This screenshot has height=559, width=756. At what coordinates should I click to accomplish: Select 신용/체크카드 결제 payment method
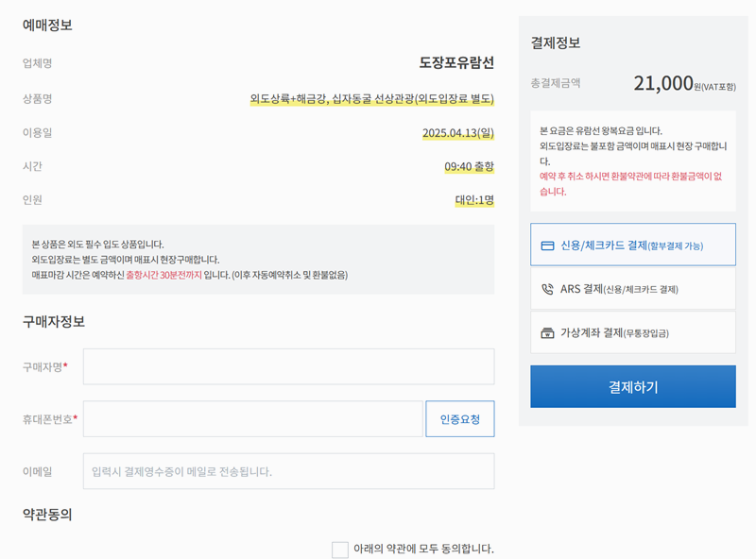point(633,245)
